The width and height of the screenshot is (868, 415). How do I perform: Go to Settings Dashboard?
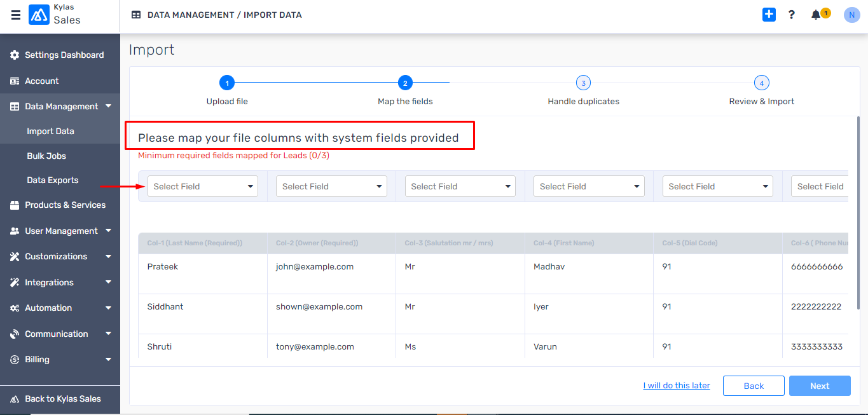(x=64, y=55)
